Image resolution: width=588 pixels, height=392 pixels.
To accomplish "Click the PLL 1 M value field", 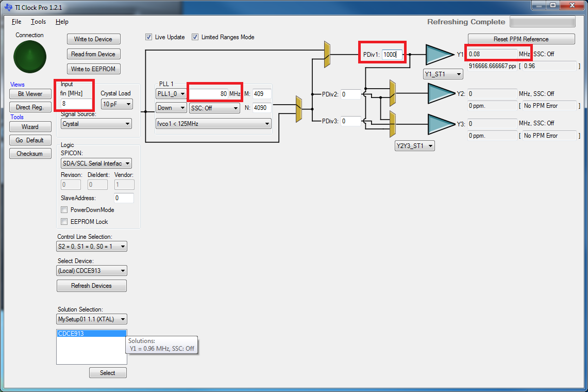I will pyautogui.click(x=262, y=94).
